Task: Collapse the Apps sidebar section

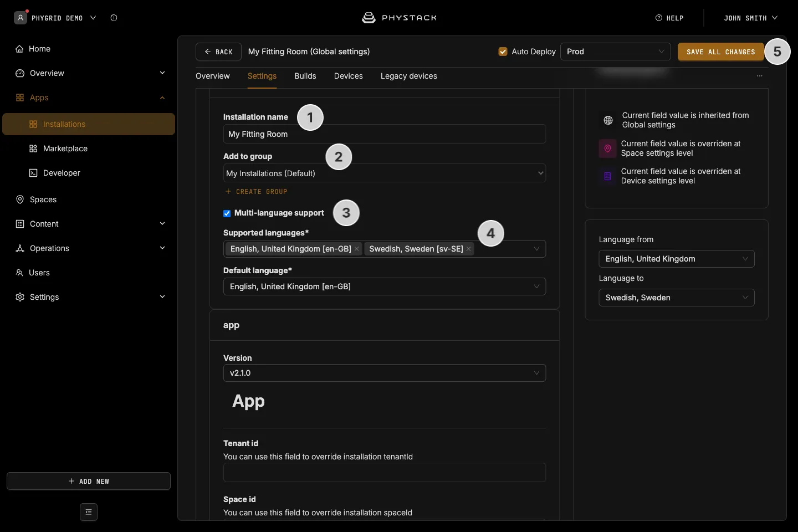Action: [x=162, y=98]
